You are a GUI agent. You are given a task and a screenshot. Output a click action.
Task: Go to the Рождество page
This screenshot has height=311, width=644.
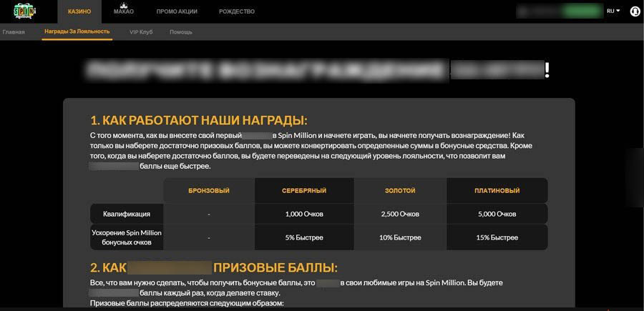point(237,11)
